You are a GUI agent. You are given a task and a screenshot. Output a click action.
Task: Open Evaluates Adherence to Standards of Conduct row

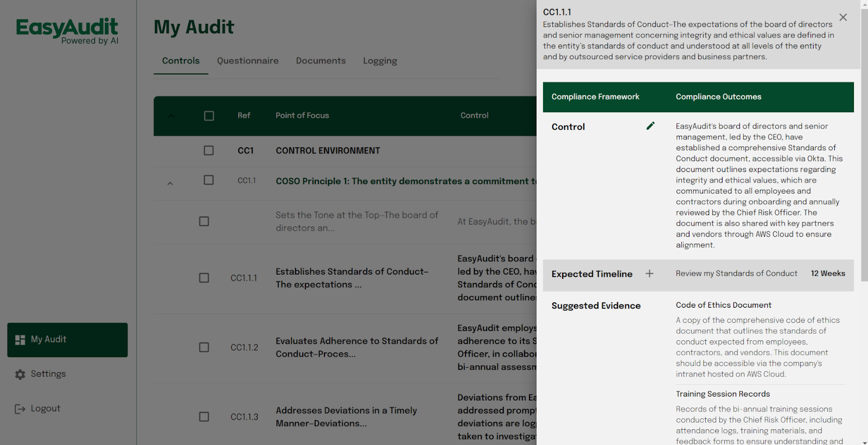(x=356, y=347)
